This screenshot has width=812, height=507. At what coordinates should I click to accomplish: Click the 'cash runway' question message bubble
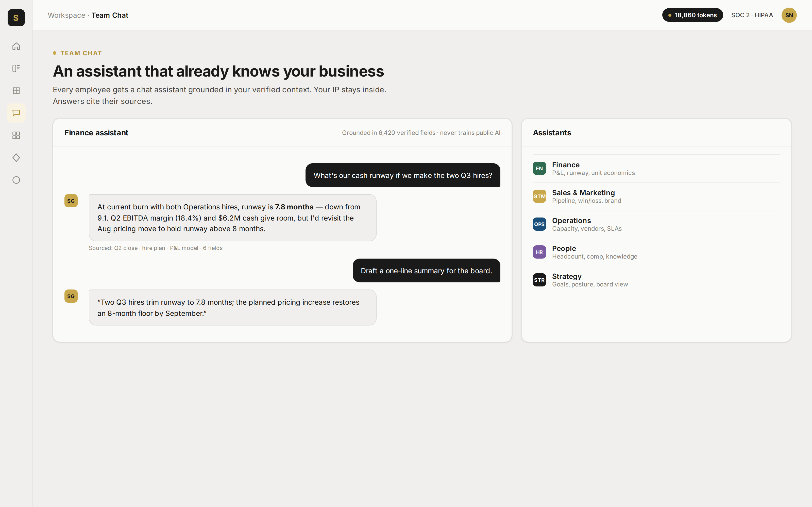[x=403, y=175]
